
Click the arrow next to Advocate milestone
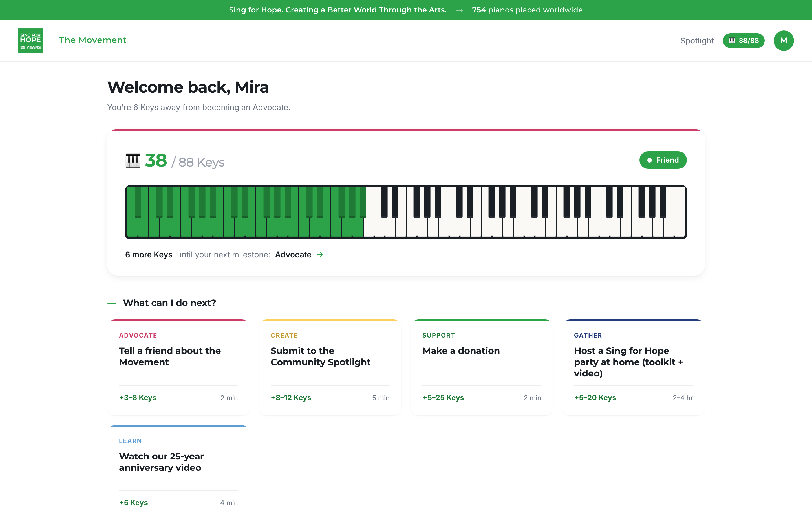coord(320,255)
